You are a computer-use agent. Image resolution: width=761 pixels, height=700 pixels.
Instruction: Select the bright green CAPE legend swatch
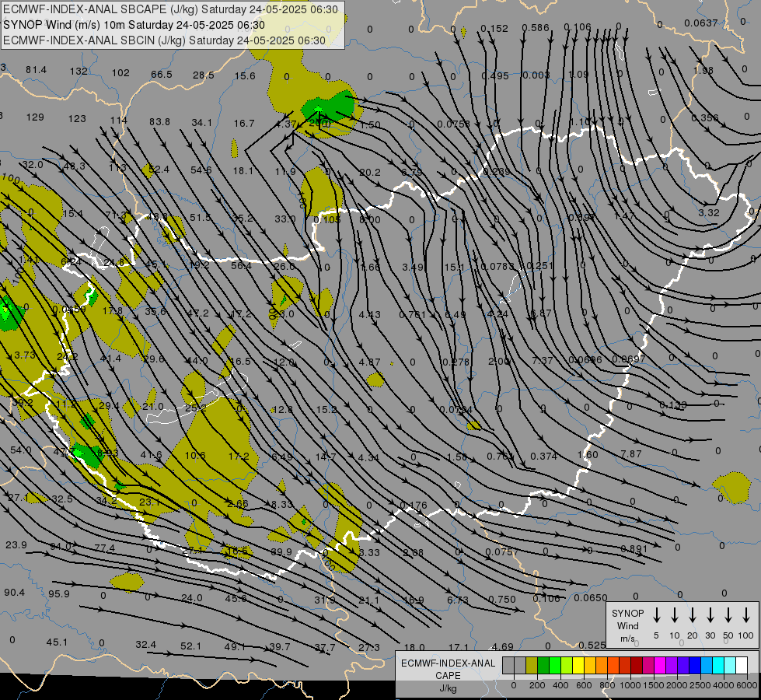click(x=555, y=665)
